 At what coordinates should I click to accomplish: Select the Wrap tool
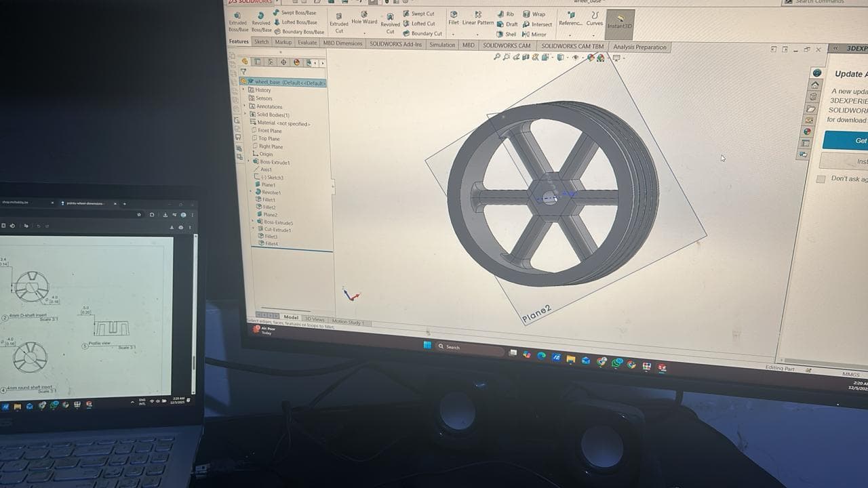[x=534, y=14]
